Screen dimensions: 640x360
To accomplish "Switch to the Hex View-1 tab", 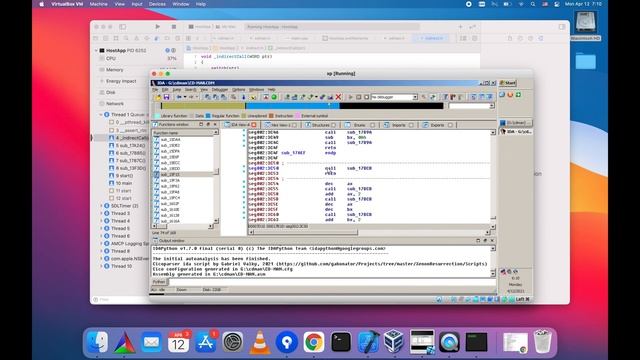I will tap(280, 125).
